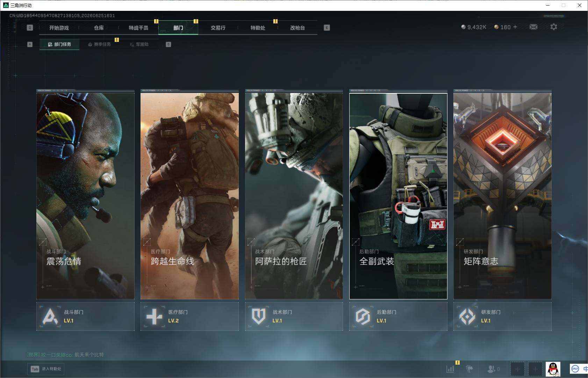This screenshot has width=588, height=378.
Task: Click the world chat message line
Action: 66,355
